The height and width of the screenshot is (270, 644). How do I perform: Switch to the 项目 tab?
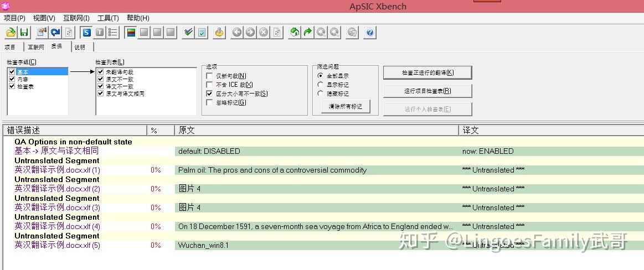click(11, 47)
